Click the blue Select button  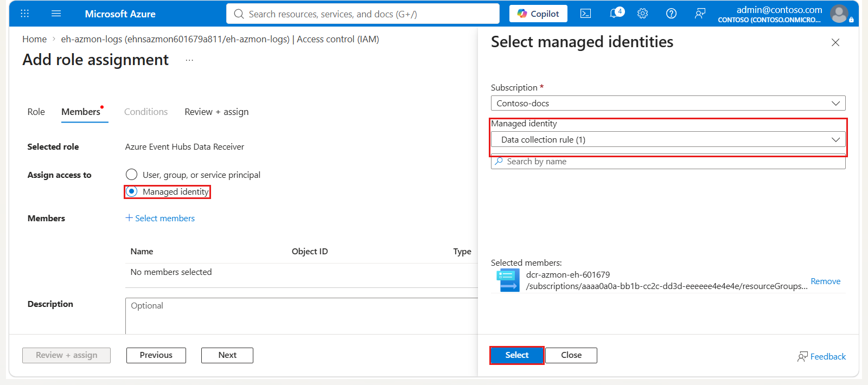[517, 355]
